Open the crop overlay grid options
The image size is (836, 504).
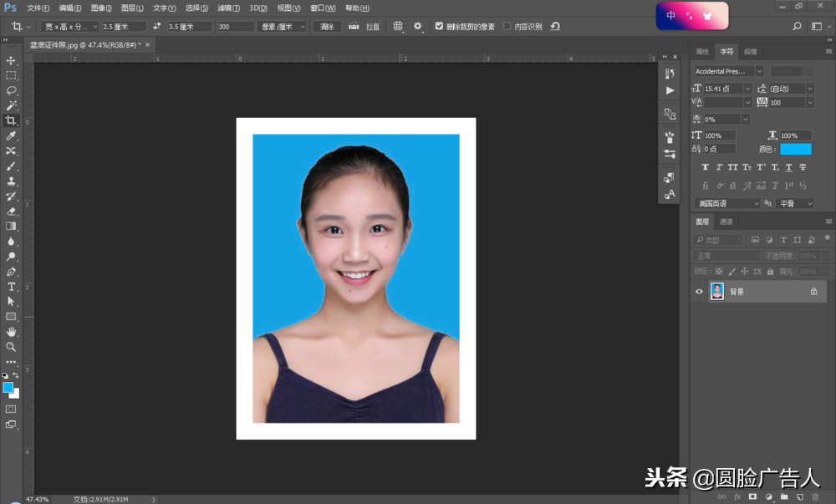click(x=398, y=26)
